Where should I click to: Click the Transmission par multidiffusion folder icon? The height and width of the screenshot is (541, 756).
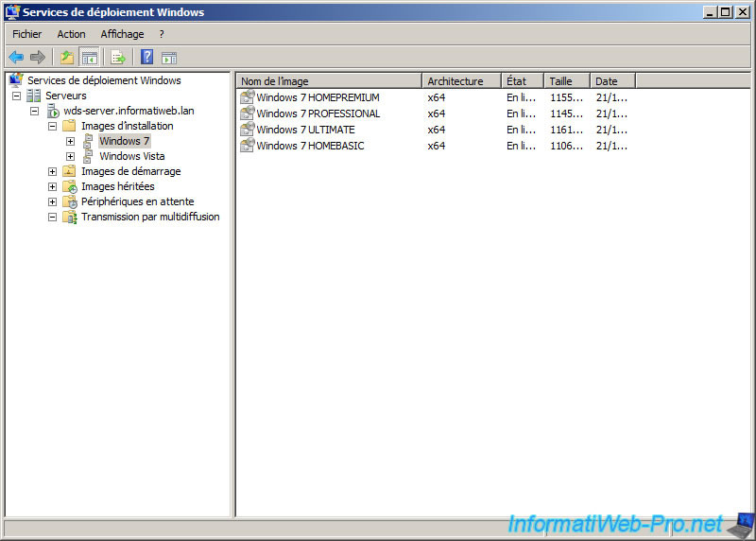(x=70, y=217)
